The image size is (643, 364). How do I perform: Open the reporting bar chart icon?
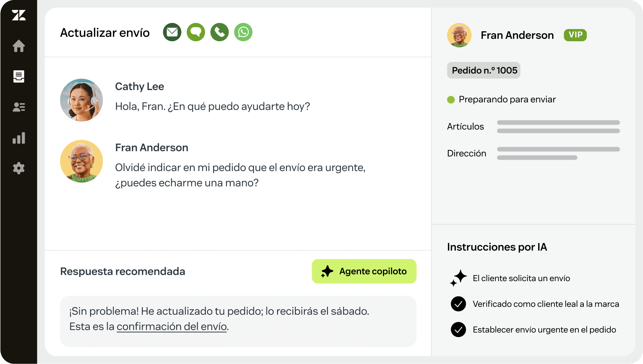point(19,138)
